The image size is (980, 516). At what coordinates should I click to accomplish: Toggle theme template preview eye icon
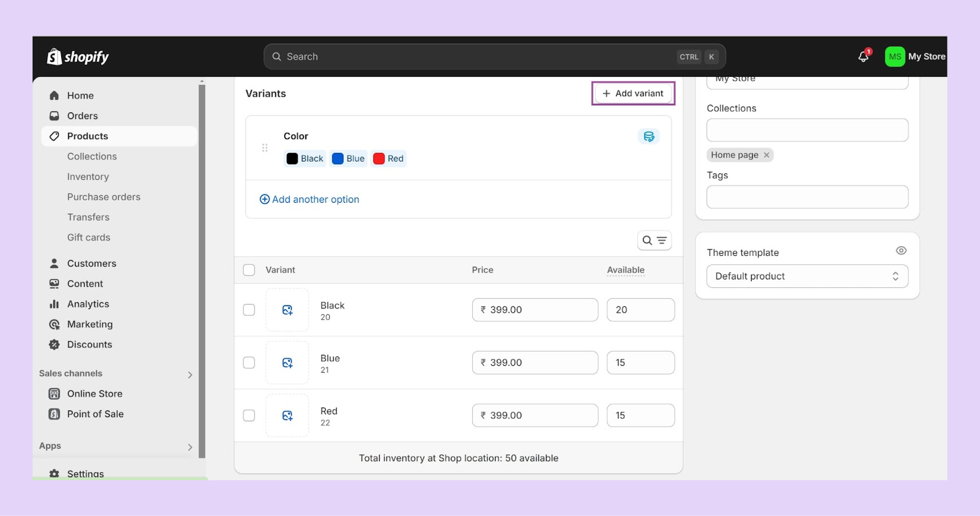901,251
